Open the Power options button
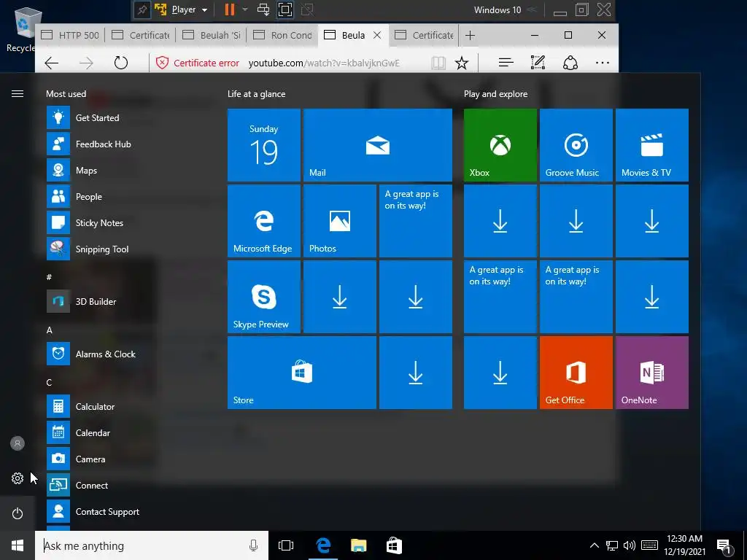The image size is (747, 560). pos(18,513)
